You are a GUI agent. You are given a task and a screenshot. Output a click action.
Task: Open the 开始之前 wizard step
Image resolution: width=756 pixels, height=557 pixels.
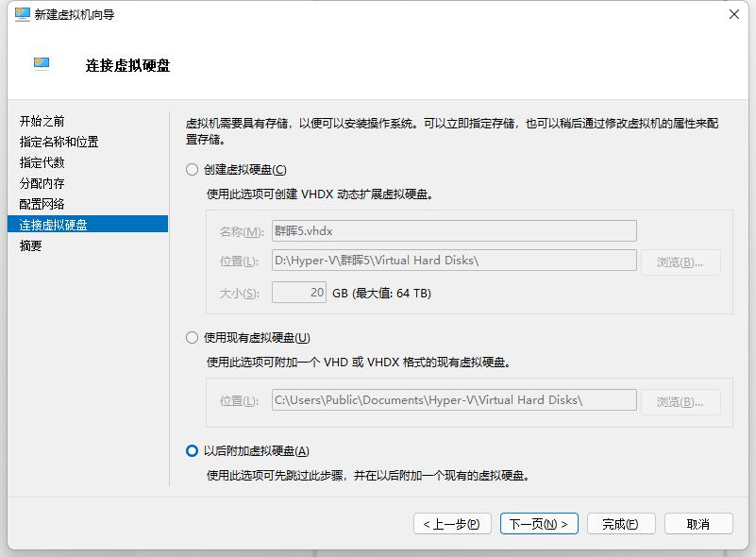click(x=41, y=121)
